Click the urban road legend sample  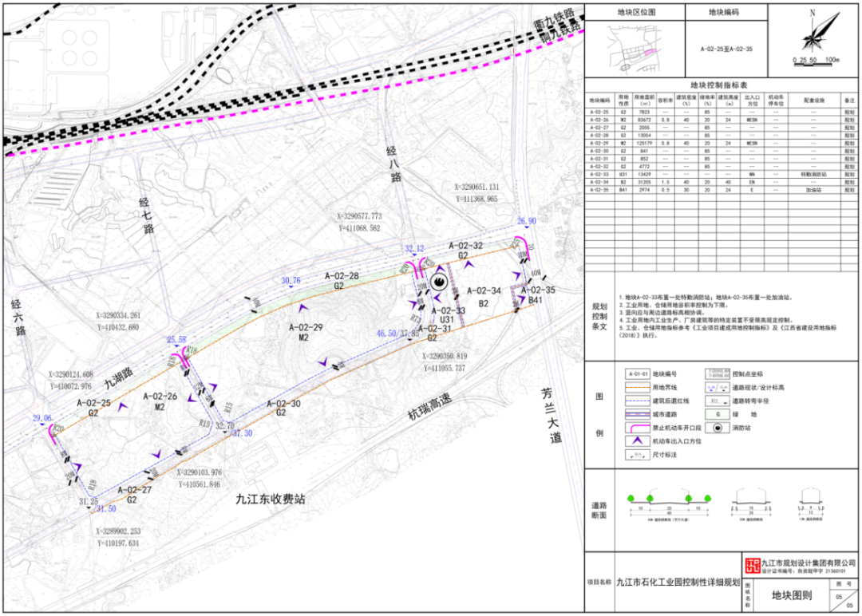coord(637,414)
